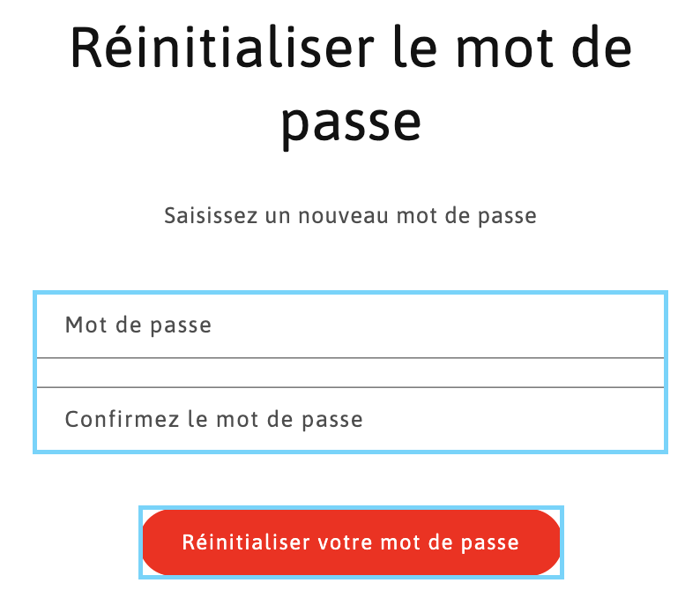700x598 pixels.
Task: Select the "Saisissez un nouveau mot de passe" text
Action: (x=350, y=215)
